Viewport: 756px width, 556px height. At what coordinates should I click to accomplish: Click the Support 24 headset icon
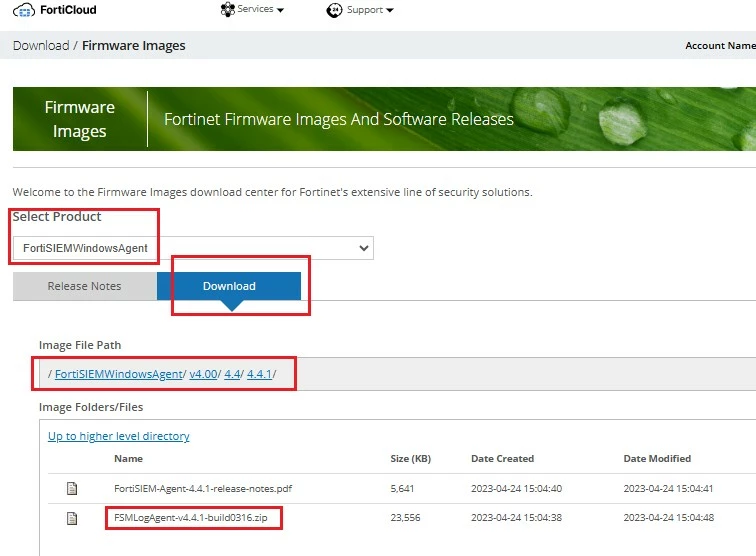(334, 10)
